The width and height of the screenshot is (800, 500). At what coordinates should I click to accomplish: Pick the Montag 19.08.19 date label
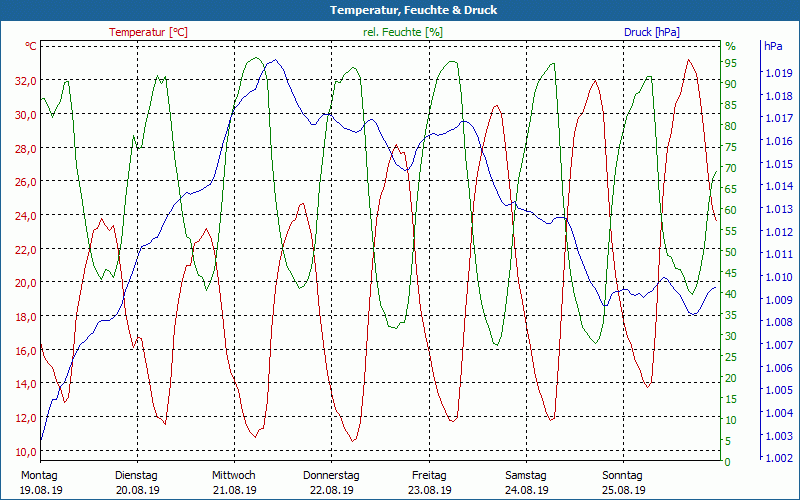click(x=40, y=482)
